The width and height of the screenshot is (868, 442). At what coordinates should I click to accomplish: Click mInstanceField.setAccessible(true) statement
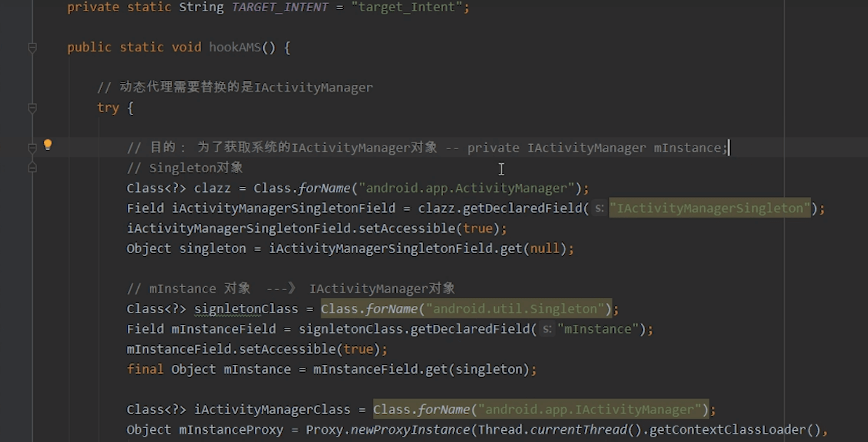(x=257, y=349)
